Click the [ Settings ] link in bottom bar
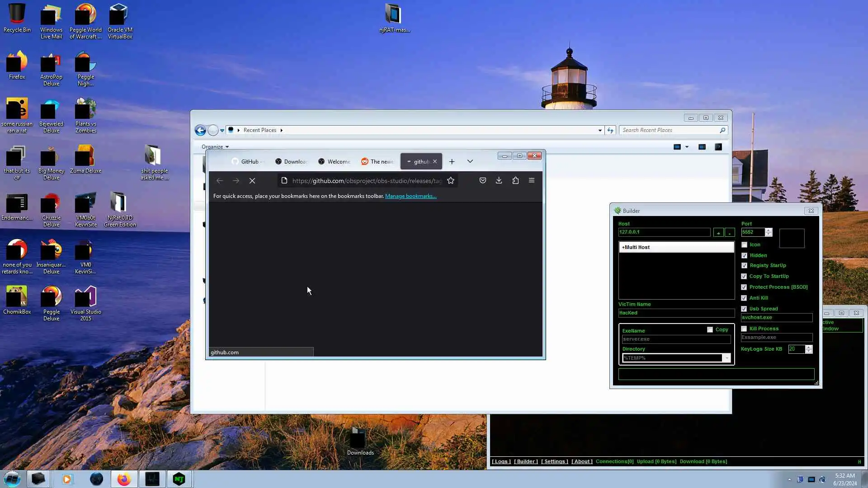Viewport: 868px width, 488px height. [554, 461]
